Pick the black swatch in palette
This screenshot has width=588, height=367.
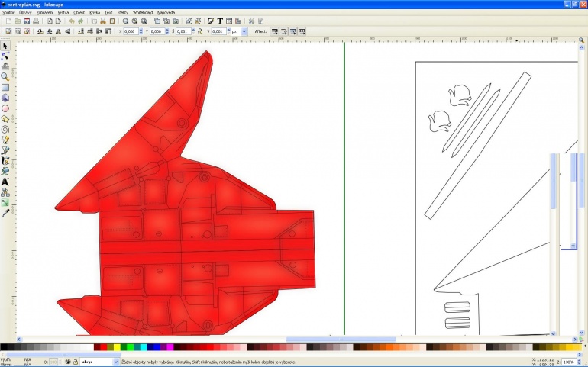(3, 347)
